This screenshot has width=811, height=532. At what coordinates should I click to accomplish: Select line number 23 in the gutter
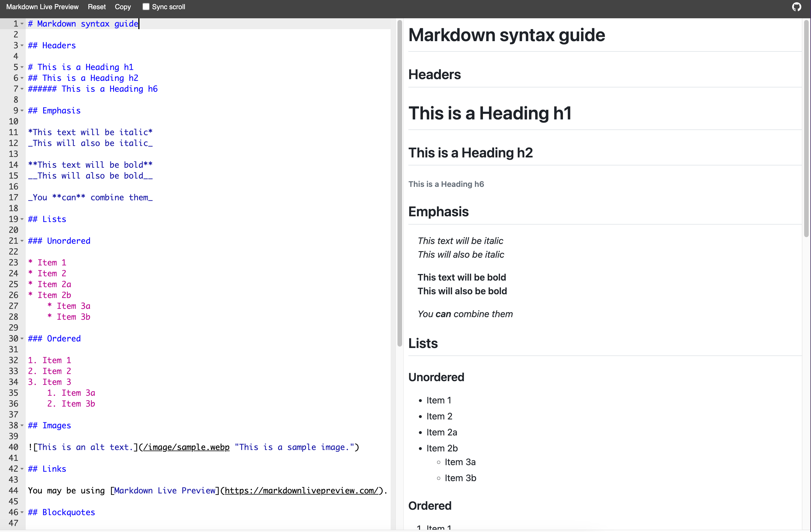14,263
